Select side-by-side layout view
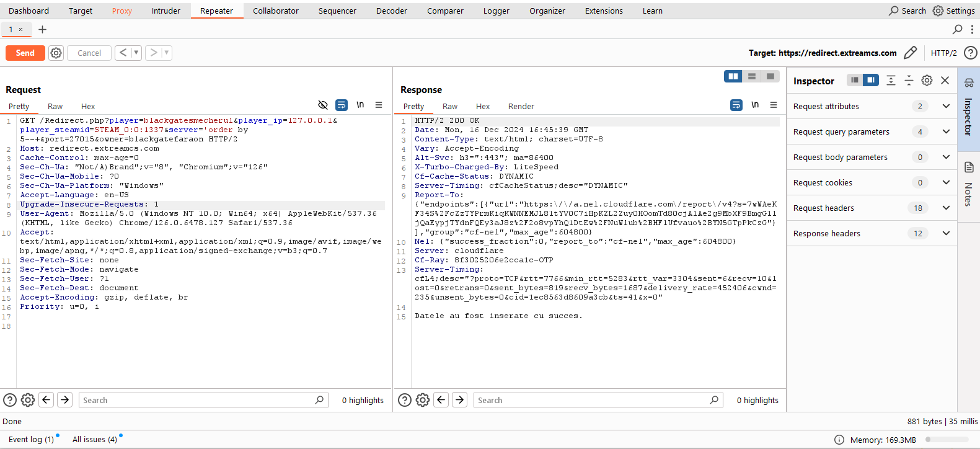 [733, 76]
